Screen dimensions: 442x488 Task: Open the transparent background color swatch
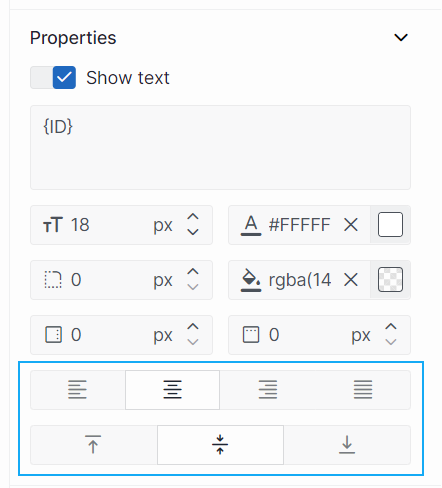click(x=390, y=280)
